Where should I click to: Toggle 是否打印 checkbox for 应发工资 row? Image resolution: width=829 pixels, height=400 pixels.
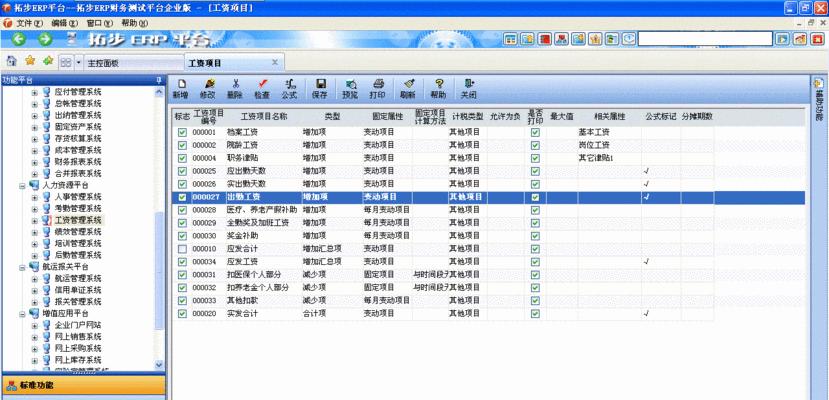[x=535, y=262]
